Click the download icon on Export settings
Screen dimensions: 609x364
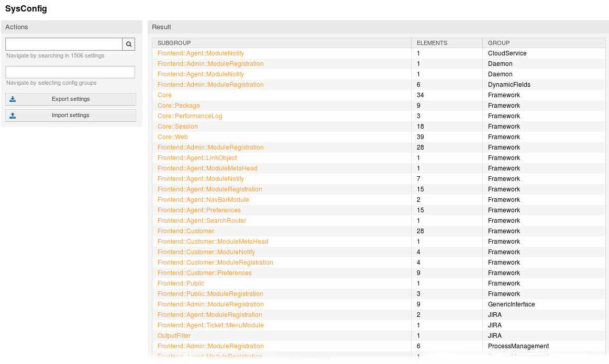pyautogui.click(x=13, y=99)
